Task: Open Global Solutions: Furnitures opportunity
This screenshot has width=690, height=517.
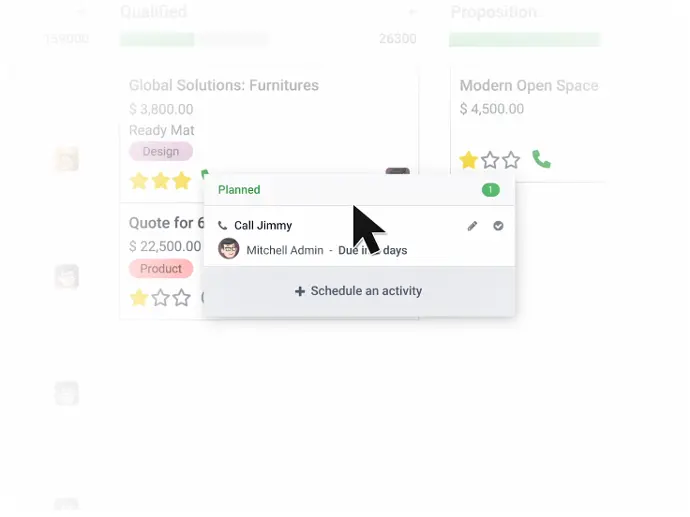Action: 224,85
